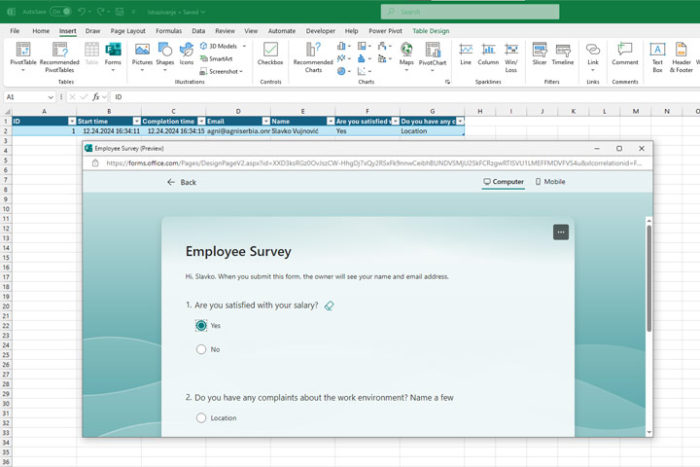
Task: Switch to the Developer tab
Action: point(320,31)
